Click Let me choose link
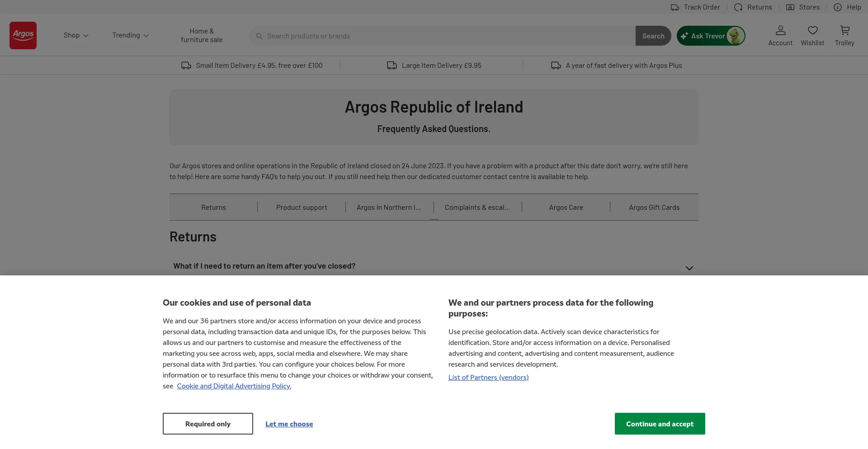 click(289, 424)
